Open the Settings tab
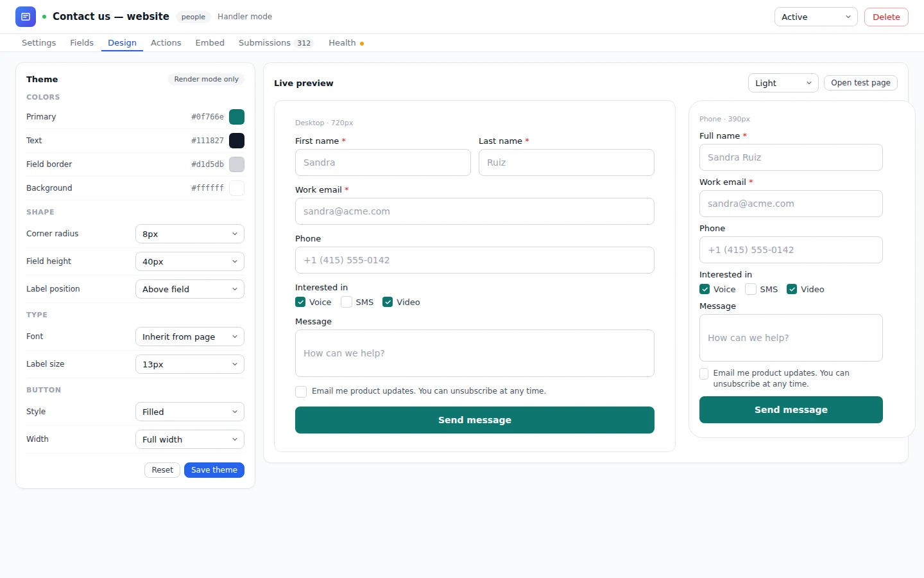 click(x=38, y=43)
